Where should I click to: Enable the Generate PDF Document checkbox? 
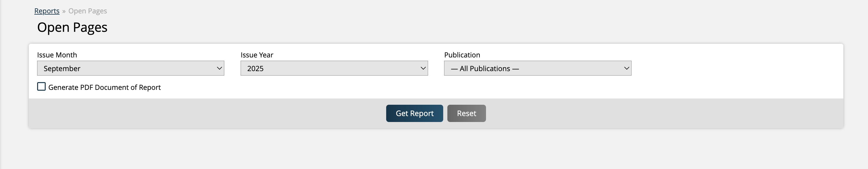pos(42,87)
